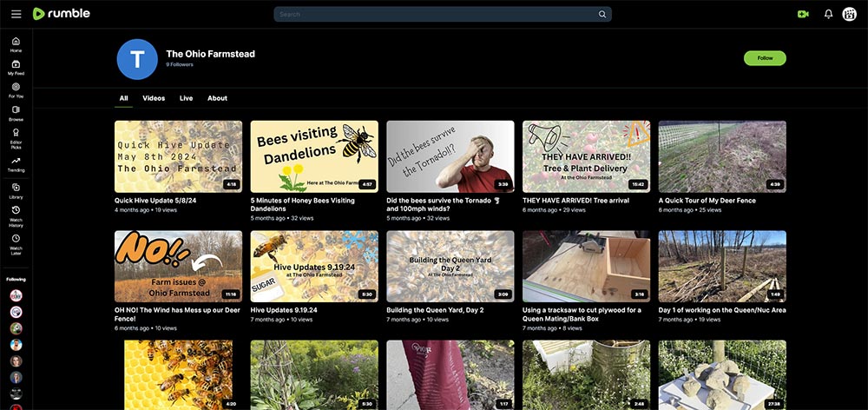The height and width of the screenshot is (410, 868).
Task: Click the first followed channel avatar
Action: pos(16,295)
